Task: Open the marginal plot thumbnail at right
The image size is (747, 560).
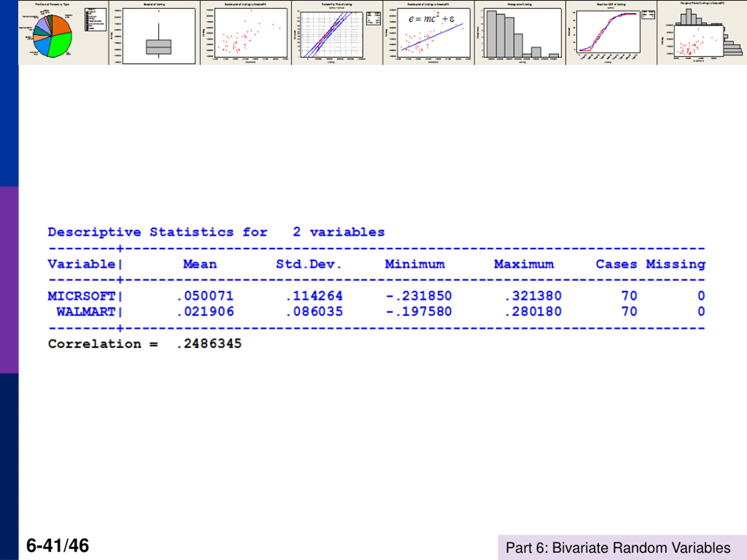Action: coord(702,33)
